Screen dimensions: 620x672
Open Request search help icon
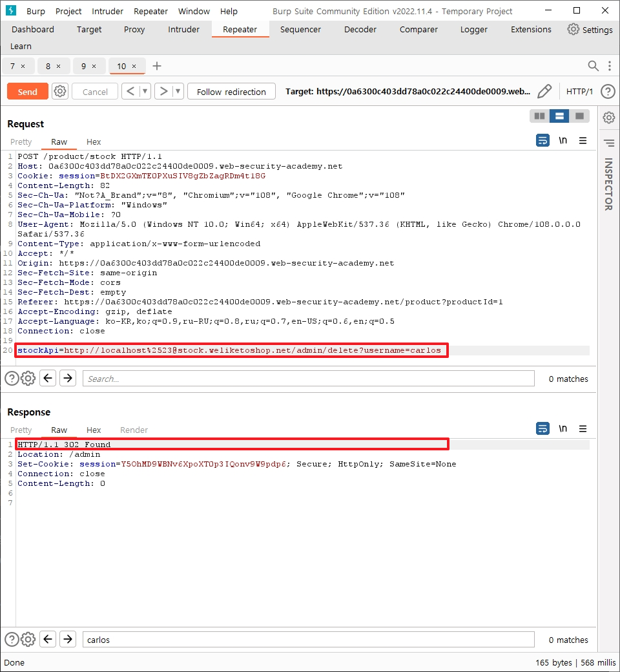click(x=12, y=379)
